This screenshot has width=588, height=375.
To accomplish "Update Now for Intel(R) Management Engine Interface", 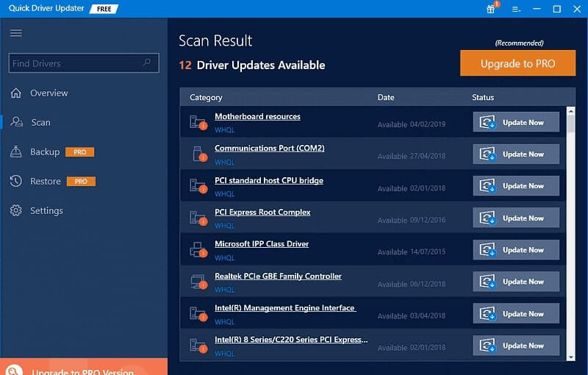I will click(x=516, y=313).
